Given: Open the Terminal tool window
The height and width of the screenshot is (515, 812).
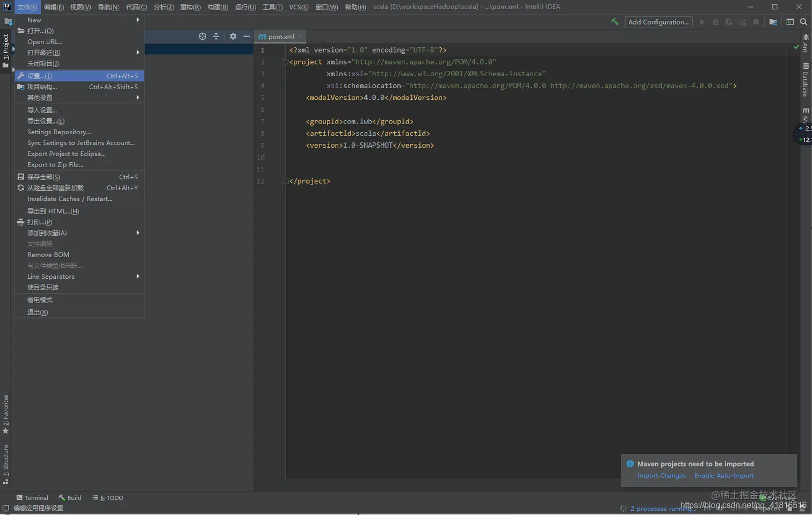Looking at the screenshot, I should coord(32,498).
